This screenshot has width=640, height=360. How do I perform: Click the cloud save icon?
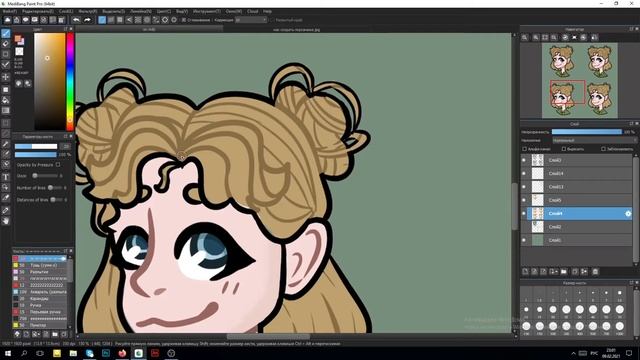[8, 20]
